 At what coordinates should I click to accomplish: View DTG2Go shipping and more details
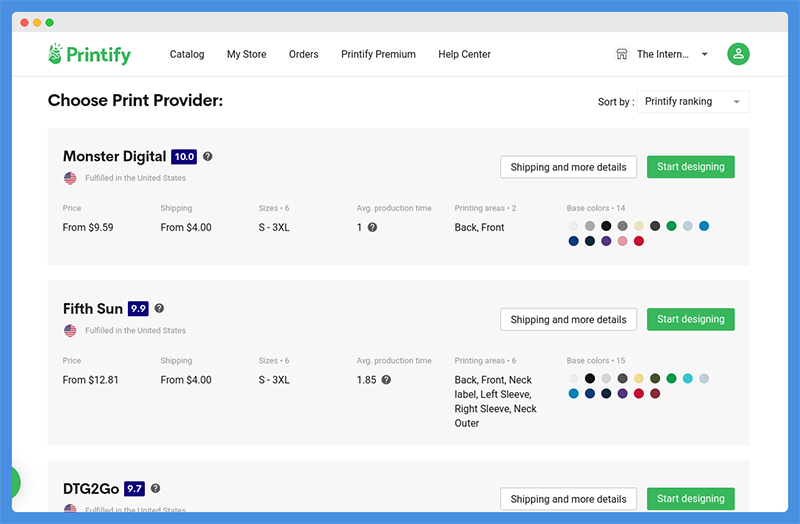tap(568, 499)
